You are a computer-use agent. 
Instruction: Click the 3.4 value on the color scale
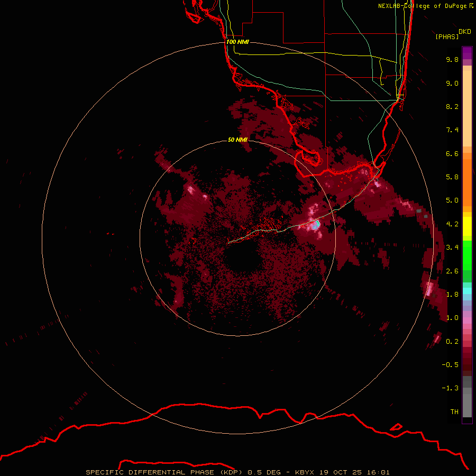(x=452, y=248)
